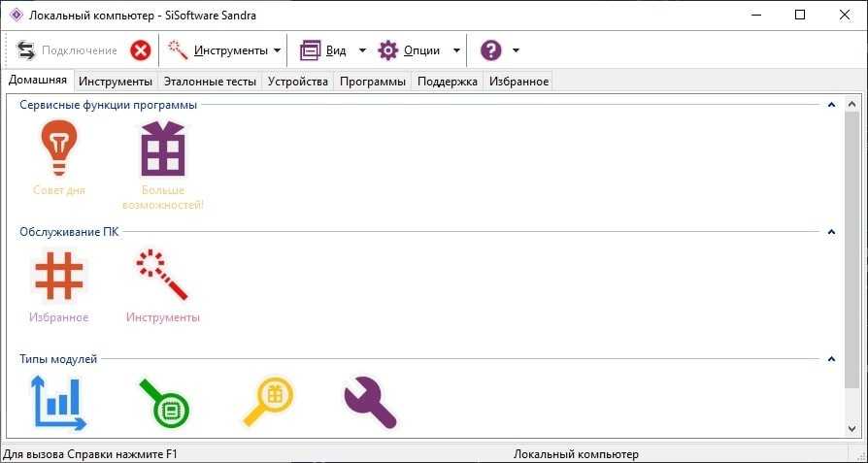Viewport: 868px width, 463px height.
Task: Click the Подключение toolbar label
Action: [x=80, y=50]
